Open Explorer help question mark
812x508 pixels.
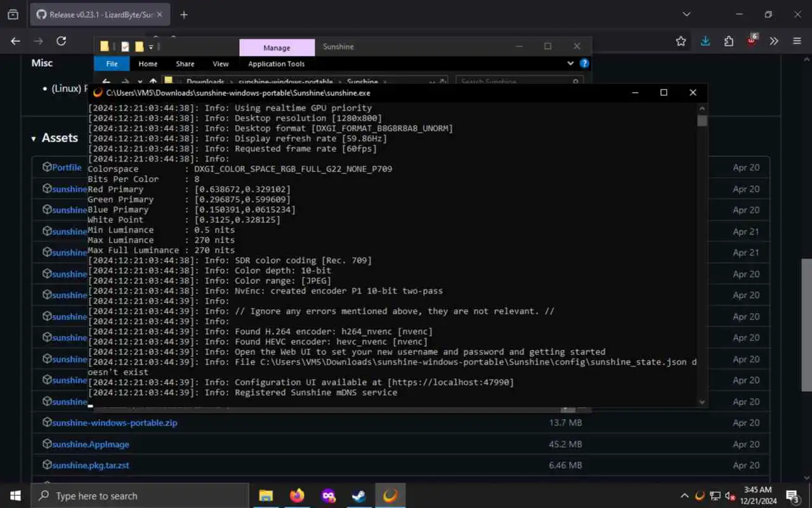point(584,63)
